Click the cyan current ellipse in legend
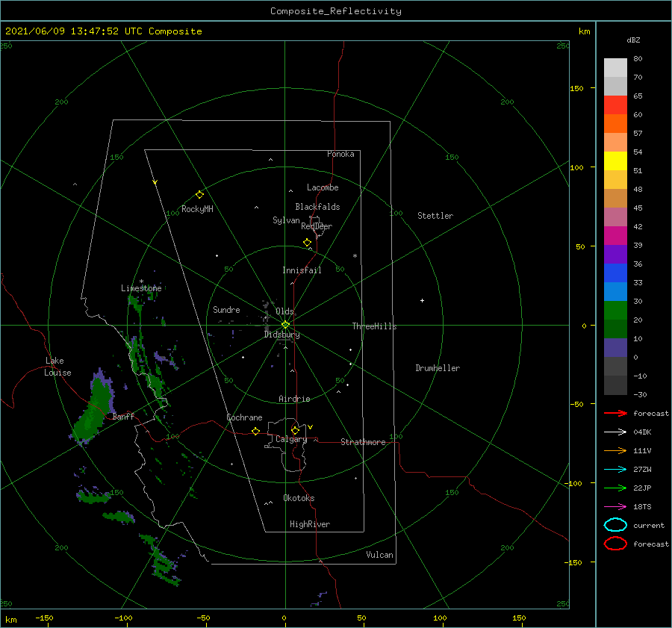Viewport: 672px width, 628px height. pyautogui.click(x=615, y=525)
